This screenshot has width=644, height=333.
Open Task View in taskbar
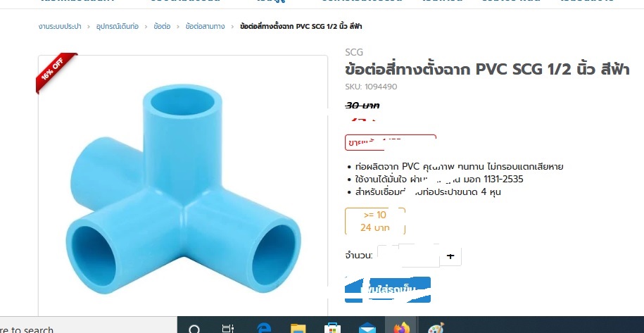(x=227, y=329)
